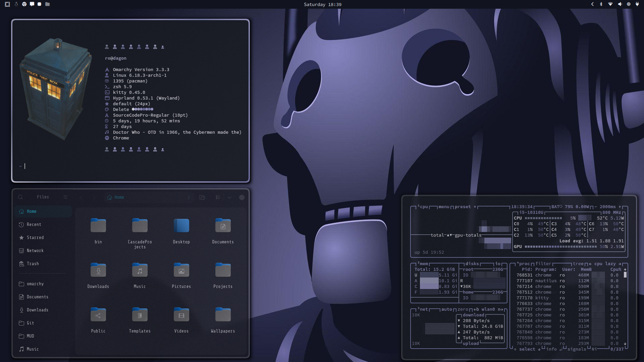Viewport: 644px width, 362px height.
Task: Expand the tray chevron in top bar
Action: pyautogui.click(x=592, y=4)
